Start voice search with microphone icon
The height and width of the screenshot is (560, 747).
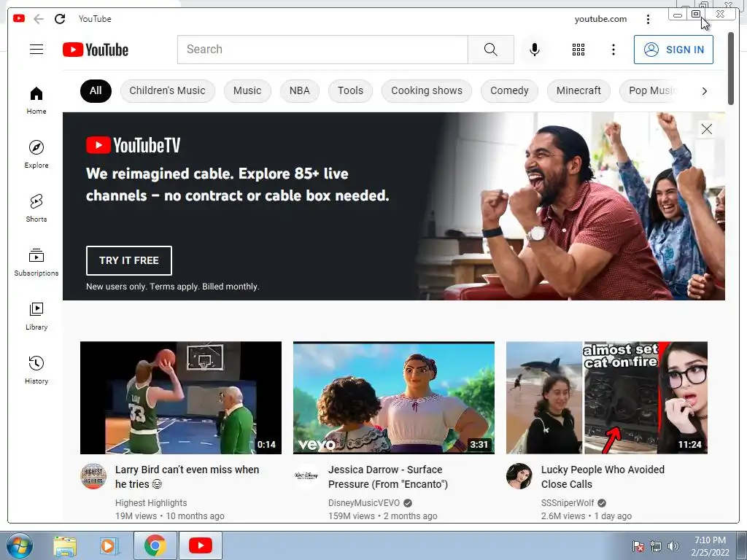coord(535,50)
